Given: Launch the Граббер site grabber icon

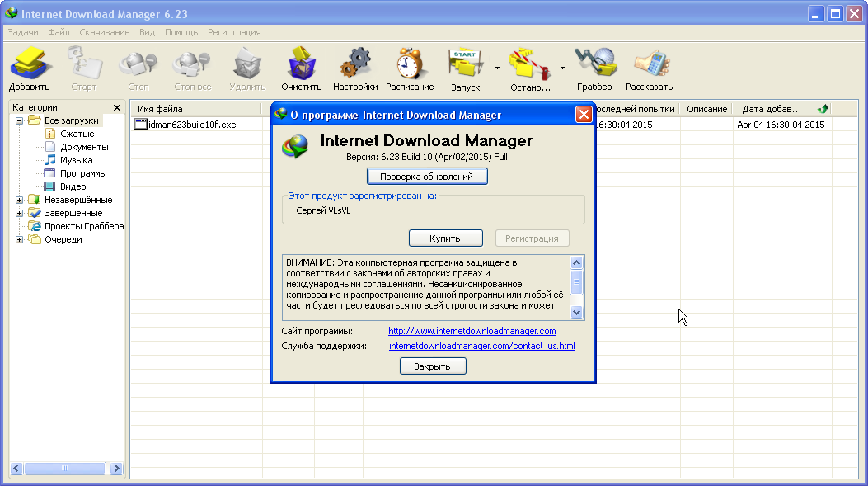Looking at the screenshot, I should pos(595,63).
